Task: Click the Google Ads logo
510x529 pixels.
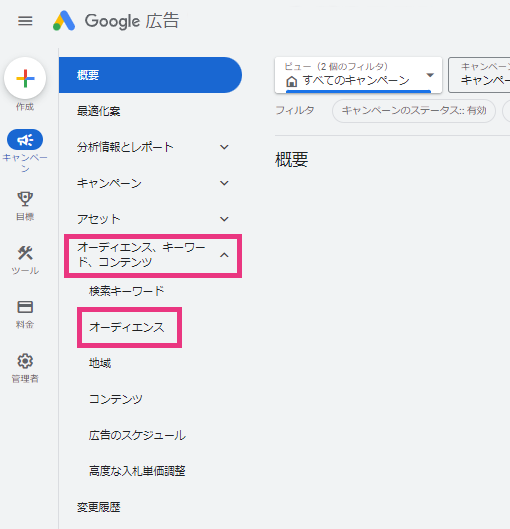Action: tap(116, 21)
